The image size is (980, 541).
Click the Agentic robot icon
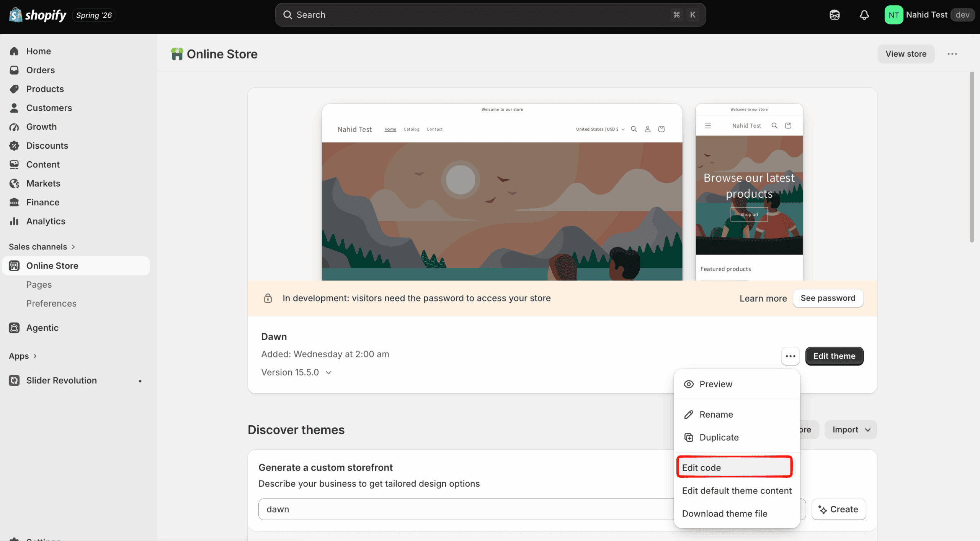(x=14, y=328)
